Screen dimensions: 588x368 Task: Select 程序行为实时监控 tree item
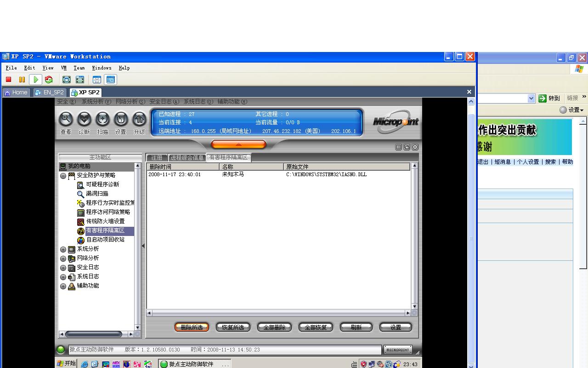coord(110,203)
